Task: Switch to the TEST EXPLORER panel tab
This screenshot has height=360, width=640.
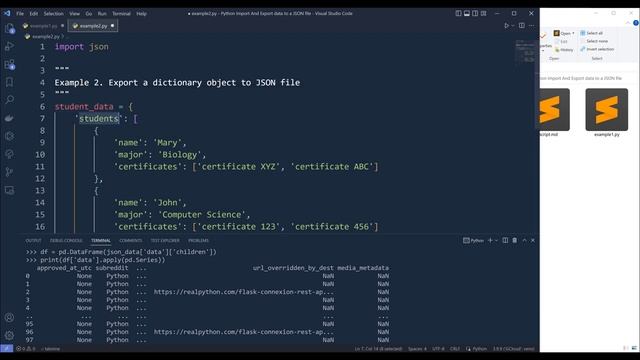Action: point(165,240)
